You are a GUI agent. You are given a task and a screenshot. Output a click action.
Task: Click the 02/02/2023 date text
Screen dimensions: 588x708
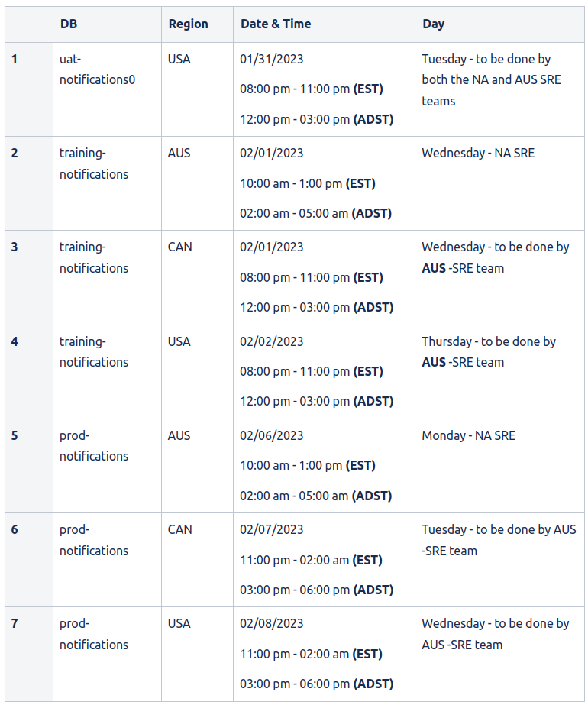coord(271,341)
